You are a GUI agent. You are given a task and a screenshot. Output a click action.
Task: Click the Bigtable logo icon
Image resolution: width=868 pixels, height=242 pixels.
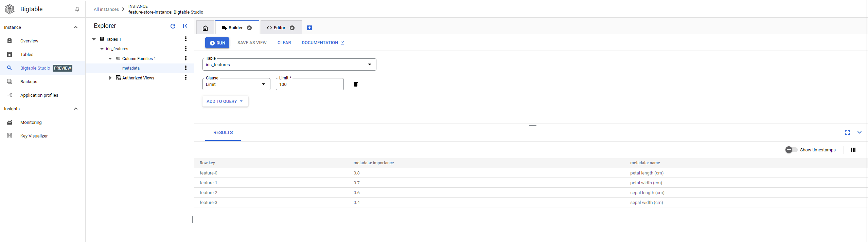(10, 9)
